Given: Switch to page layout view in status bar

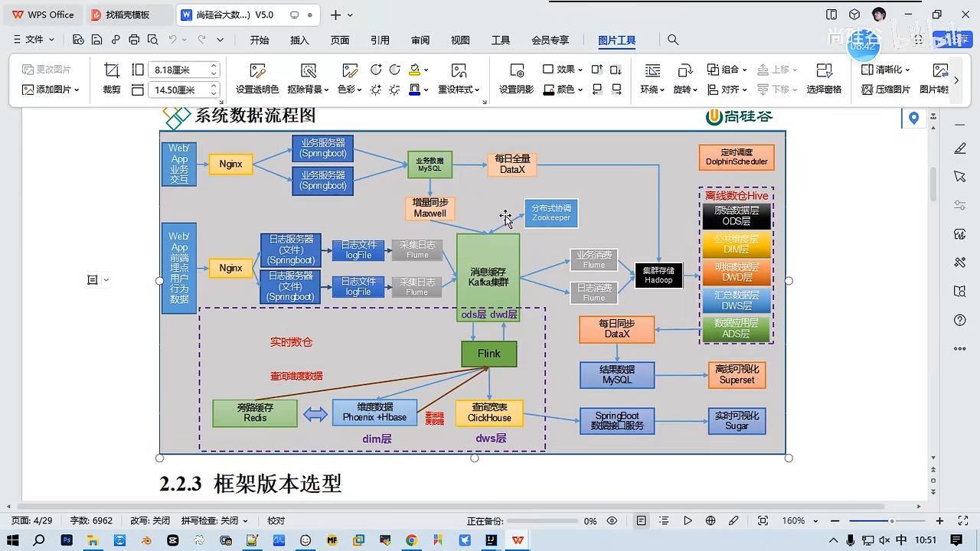Looking at the screenshot, I should click(x=642, y=520).
